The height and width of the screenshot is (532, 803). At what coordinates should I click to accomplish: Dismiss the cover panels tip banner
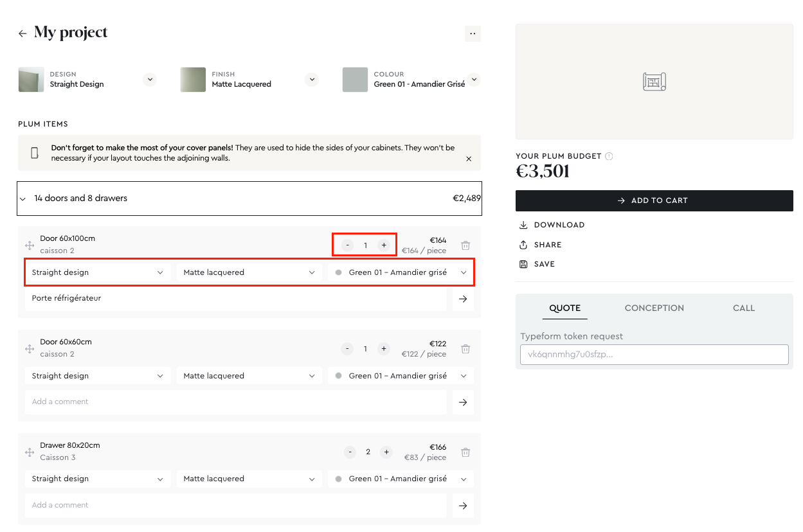tap(469, 159)
